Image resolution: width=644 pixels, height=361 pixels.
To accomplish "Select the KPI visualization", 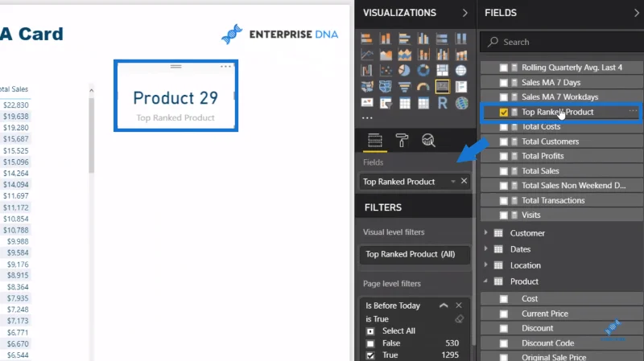I will (366, 103).
